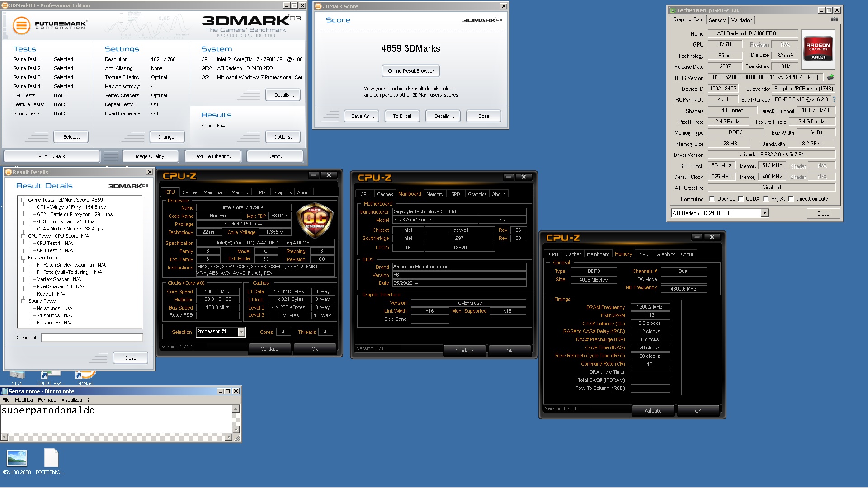Click the Radeon Graphics logo in GPU-Z
This screenshot has width=868, height=488.
818,49
